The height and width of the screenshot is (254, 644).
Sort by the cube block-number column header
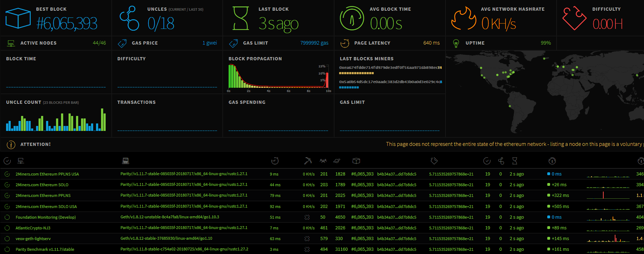[x=356, y=161]
